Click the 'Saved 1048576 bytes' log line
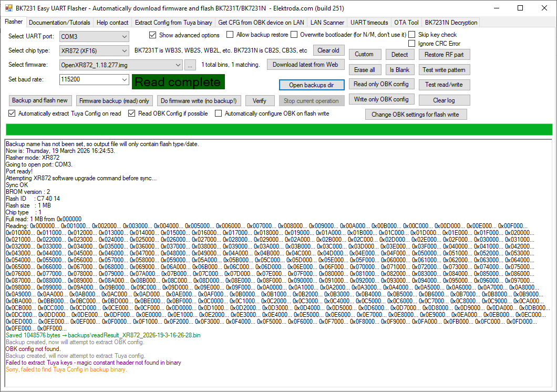The width and height of the screenshot is (557, 392). tap(103, 335)
